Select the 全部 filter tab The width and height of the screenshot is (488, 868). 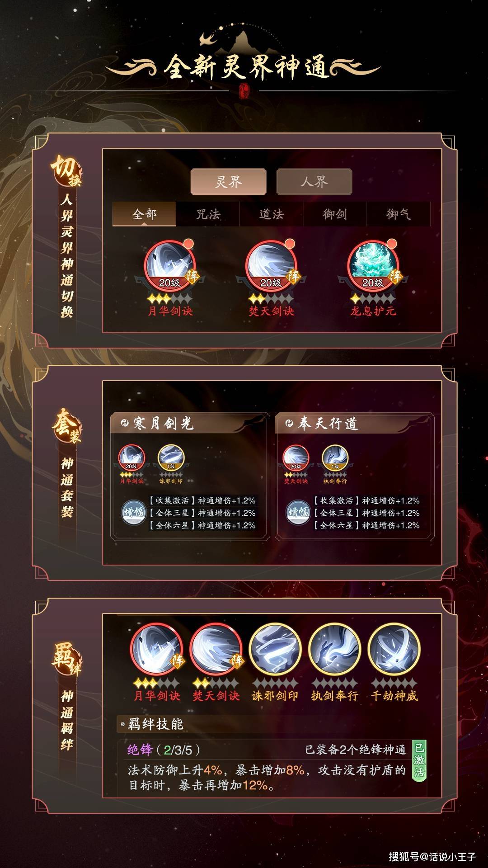144,214
